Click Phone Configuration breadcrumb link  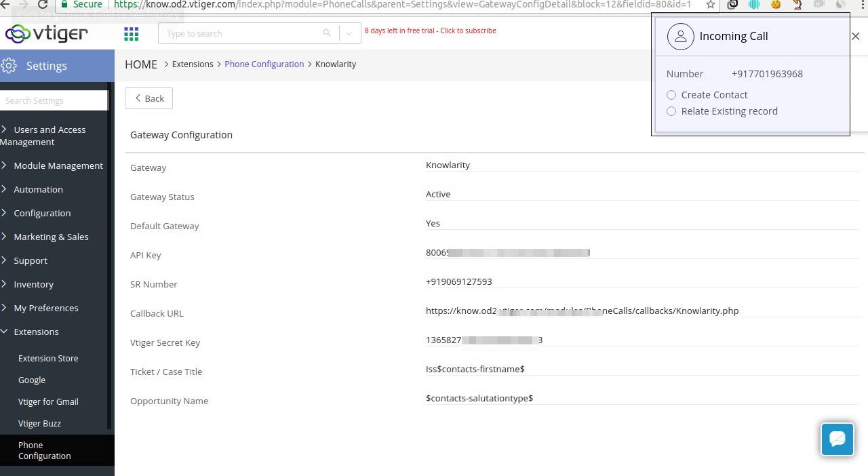pyautogui.click(x=264, y=64)
